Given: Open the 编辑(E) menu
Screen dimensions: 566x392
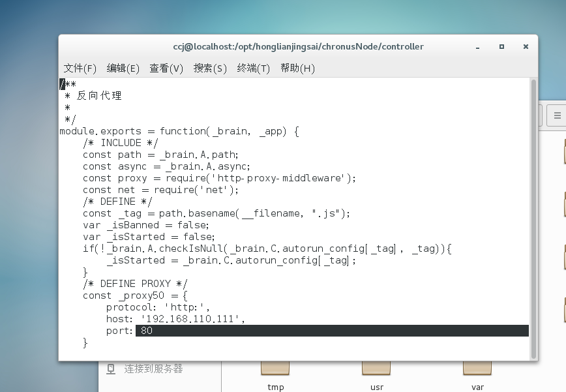Looking at the screenshot, I should (123, 68).
